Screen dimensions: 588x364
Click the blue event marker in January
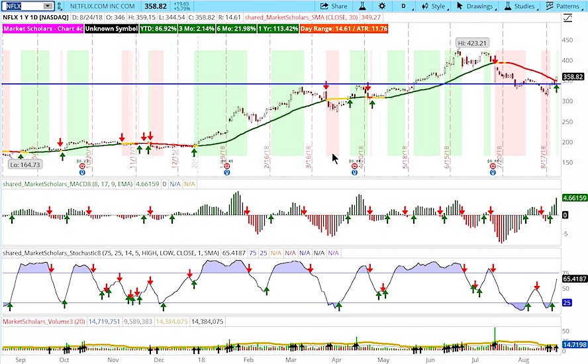pyautogui.click(x=226, y=173)
